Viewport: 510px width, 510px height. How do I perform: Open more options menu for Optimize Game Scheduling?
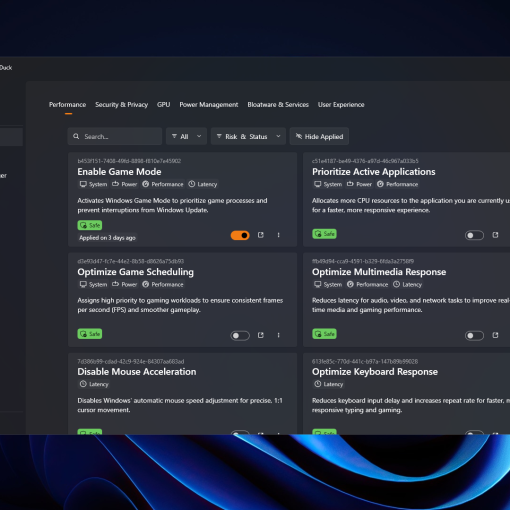click(x=278, y=335)
